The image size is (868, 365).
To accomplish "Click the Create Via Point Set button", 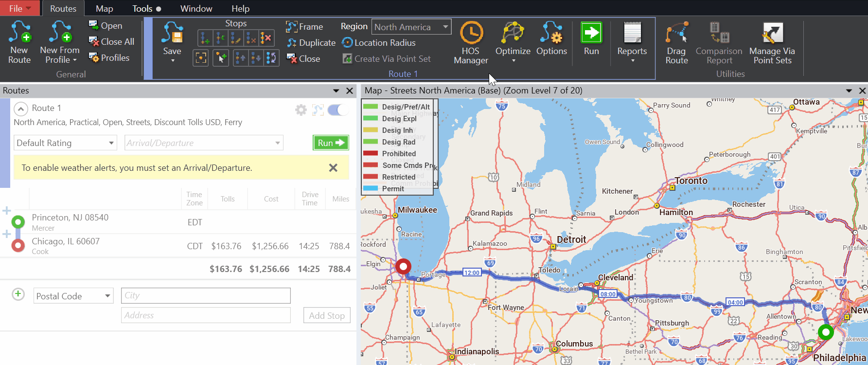I will 387,59.
